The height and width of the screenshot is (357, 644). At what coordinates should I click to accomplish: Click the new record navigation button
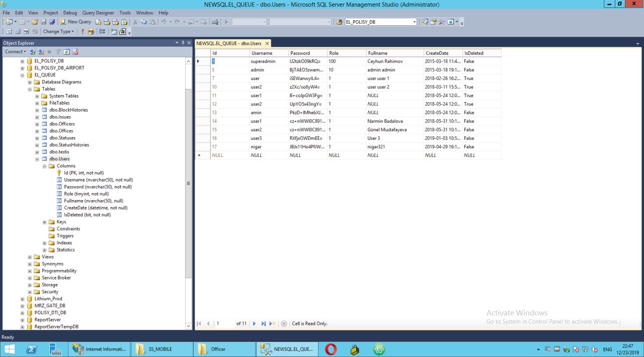(x=272, y=323)
